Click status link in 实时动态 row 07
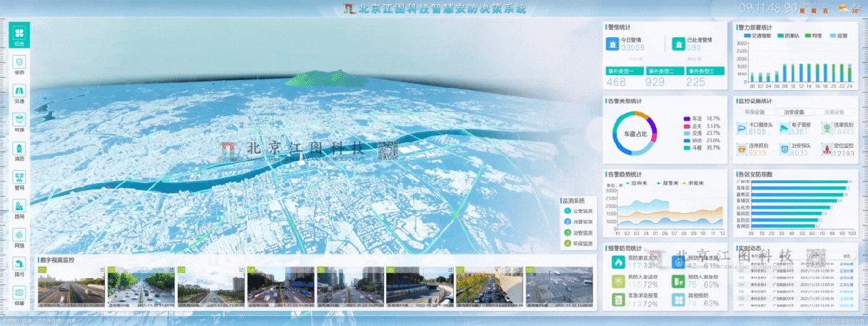Viewport: 868px width, 326px height. click(848, 305)
